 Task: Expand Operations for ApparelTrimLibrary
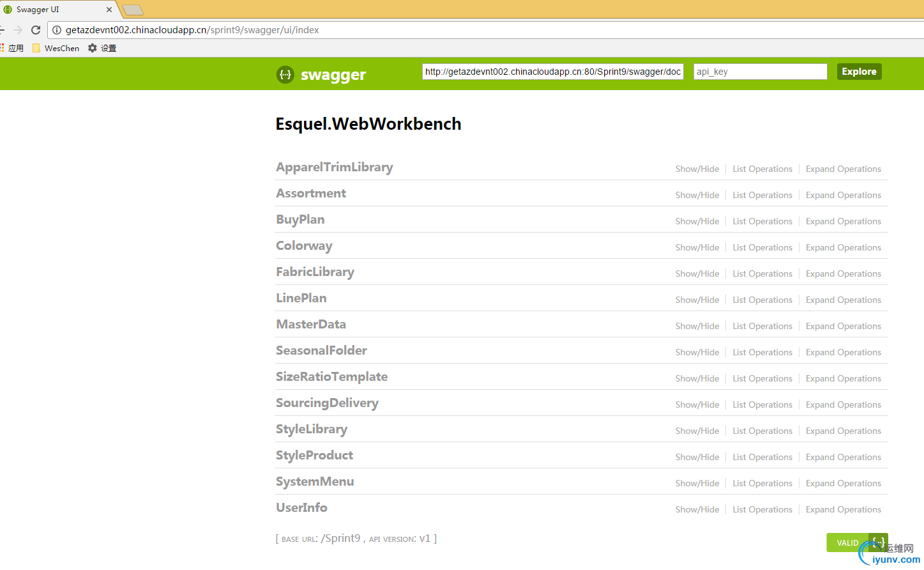point(844,169)
